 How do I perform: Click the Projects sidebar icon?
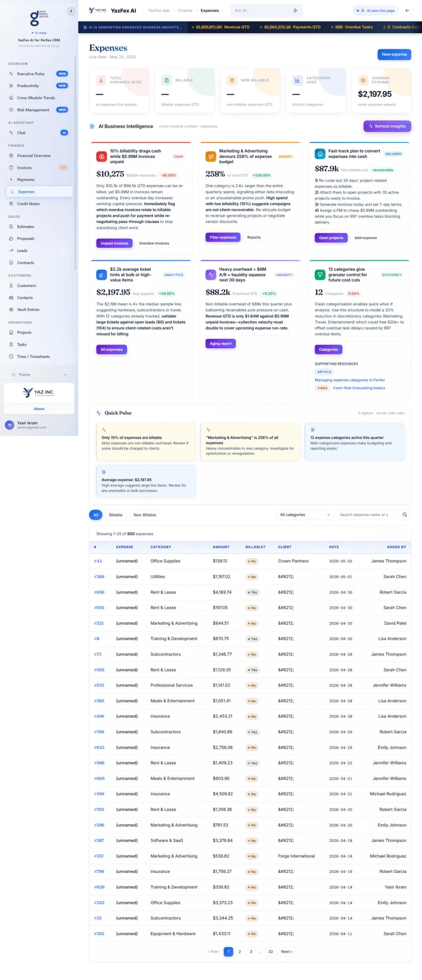[x=11, y=332]
